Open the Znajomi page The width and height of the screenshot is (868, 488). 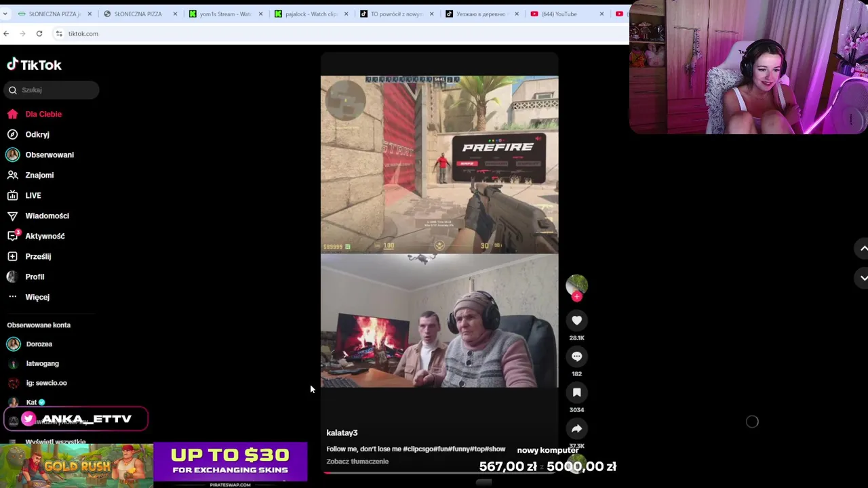(x=39, y=175)
